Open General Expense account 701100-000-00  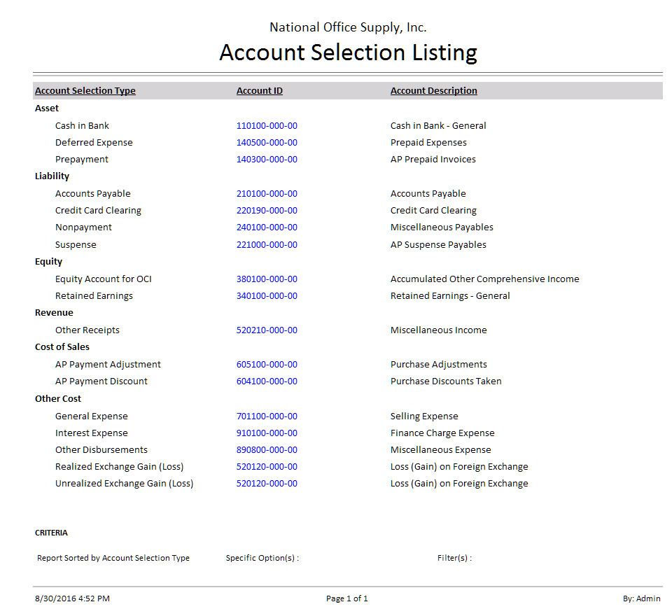coord(267,416)
